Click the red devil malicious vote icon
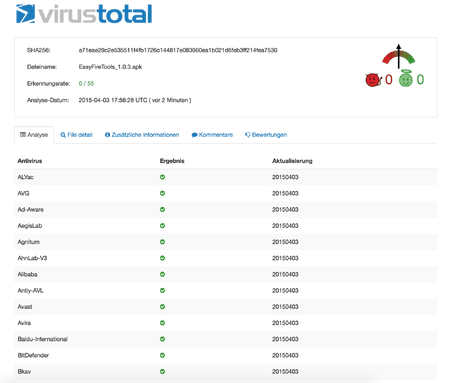 click(373, 80)
